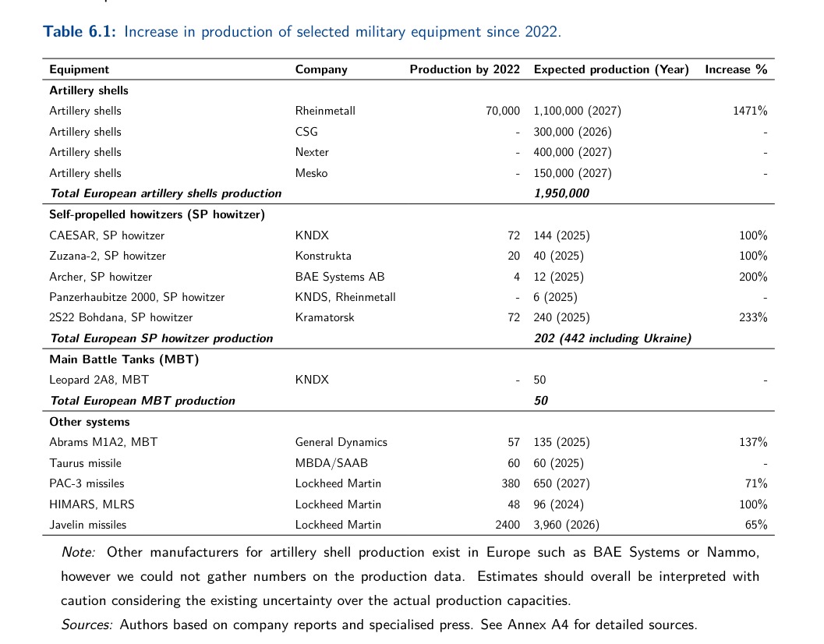Image resolution: width=824 pixels, height=644 pixels.
Task: Select 'Total European SP howitzer production' label
Action: click(161, 338)
